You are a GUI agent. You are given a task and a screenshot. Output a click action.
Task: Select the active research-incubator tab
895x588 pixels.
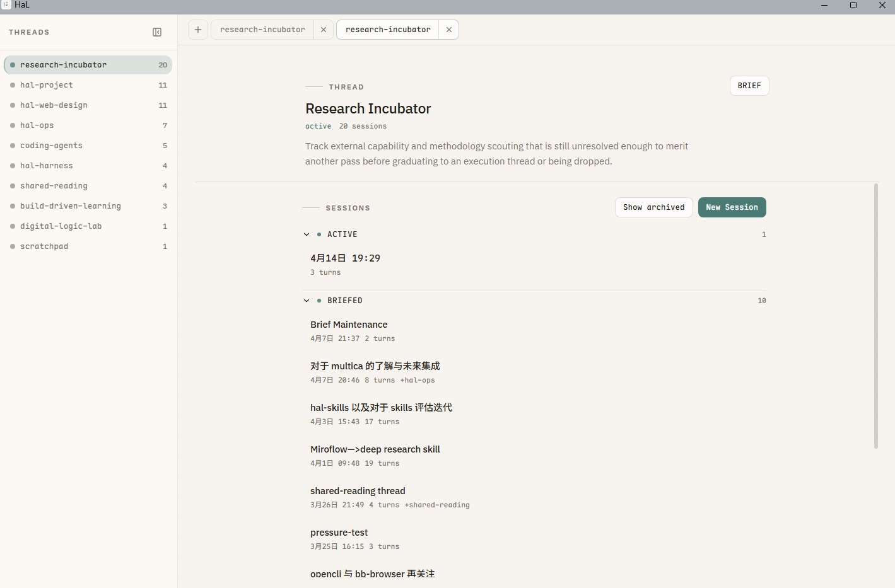click(x=388, y=30)
